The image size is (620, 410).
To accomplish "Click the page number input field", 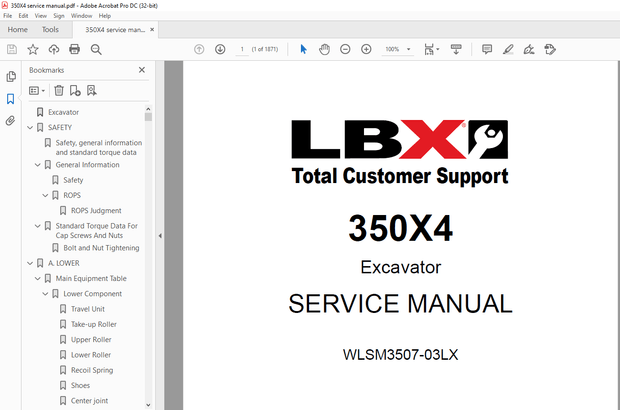I will 242,49.
